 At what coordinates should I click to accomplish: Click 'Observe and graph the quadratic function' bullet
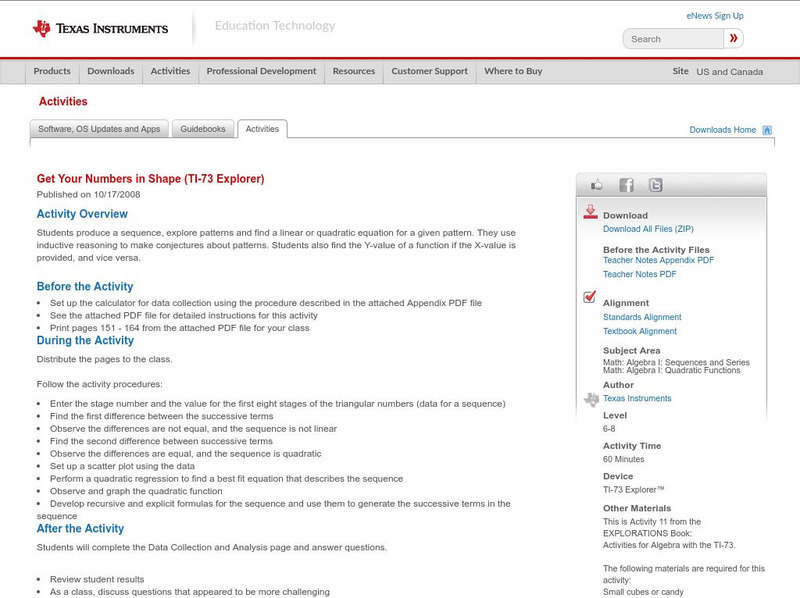pyautogui.click(x=136, y=491)
